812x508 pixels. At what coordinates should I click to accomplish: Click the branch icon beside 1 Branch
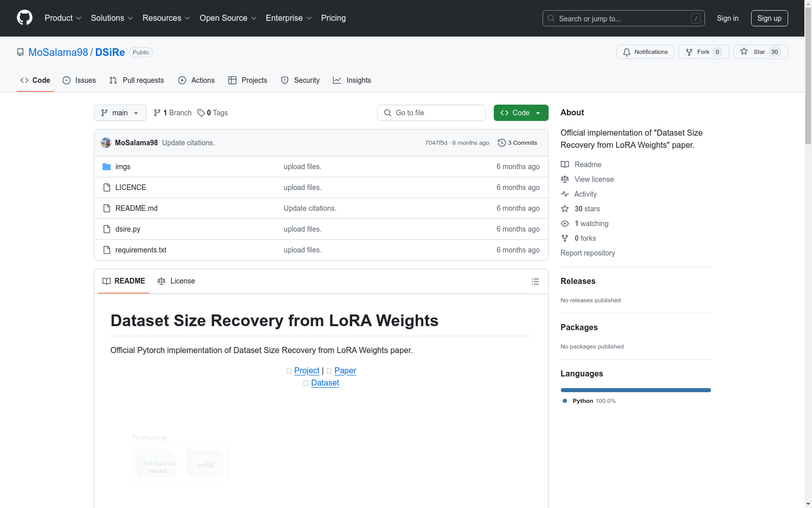click(x=157, y=113)
